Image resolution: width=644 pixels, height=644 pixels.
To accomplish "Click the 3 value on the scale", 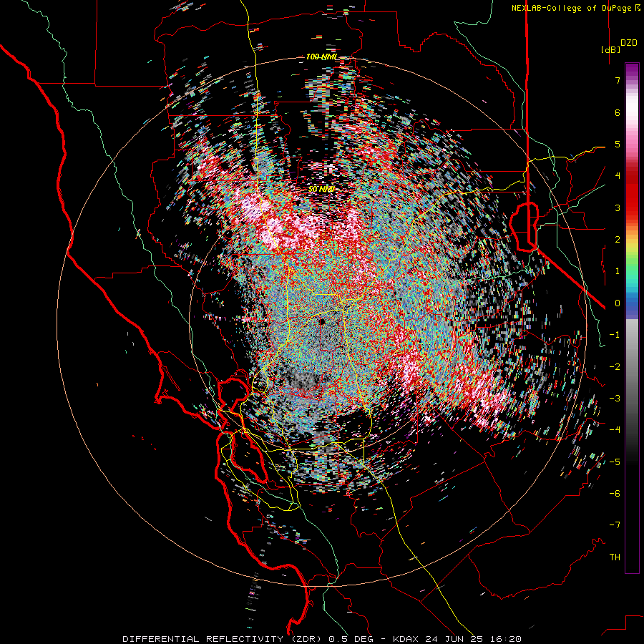I will (x=618, y=208).
